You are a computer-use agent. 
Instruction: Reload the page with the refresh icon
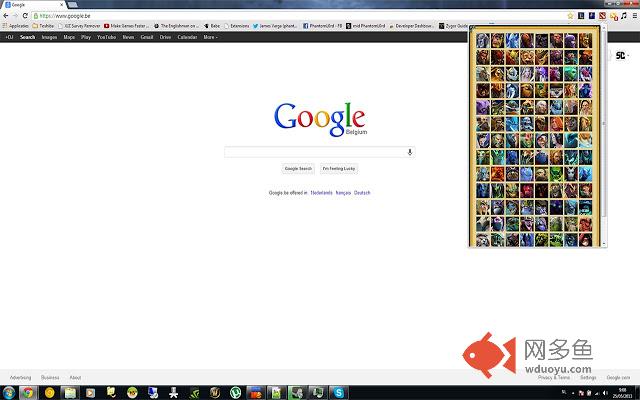pyautogui.click(x=25, y=16)
